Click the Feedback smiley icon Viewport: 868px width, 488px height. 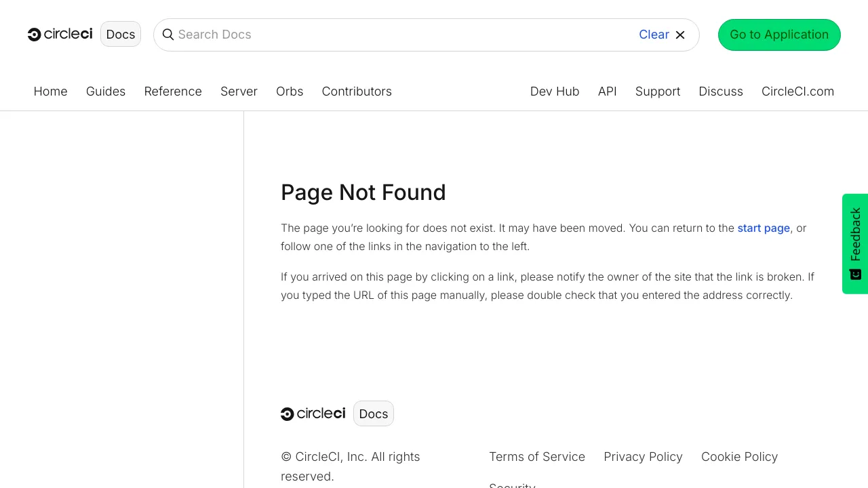(x=855, y=274)
